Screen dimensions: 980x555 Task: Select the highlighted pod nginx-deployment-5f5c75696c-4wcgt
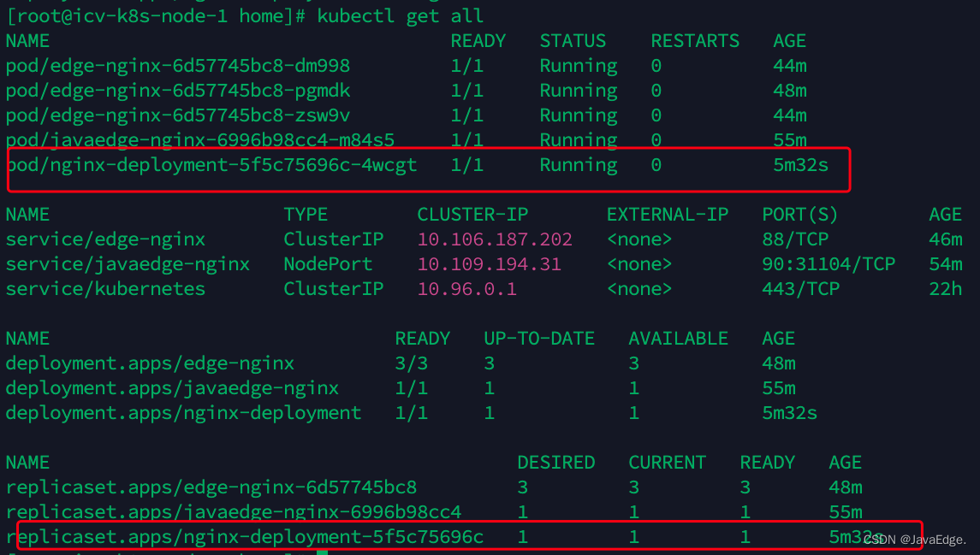tap(210, 164)
